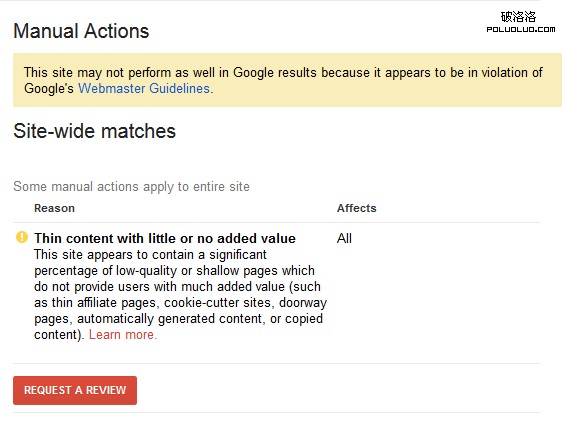Click the yellow violation notice banner's first line
The width and height of the screenshot is (566, 424).
(x=283, y=73)
